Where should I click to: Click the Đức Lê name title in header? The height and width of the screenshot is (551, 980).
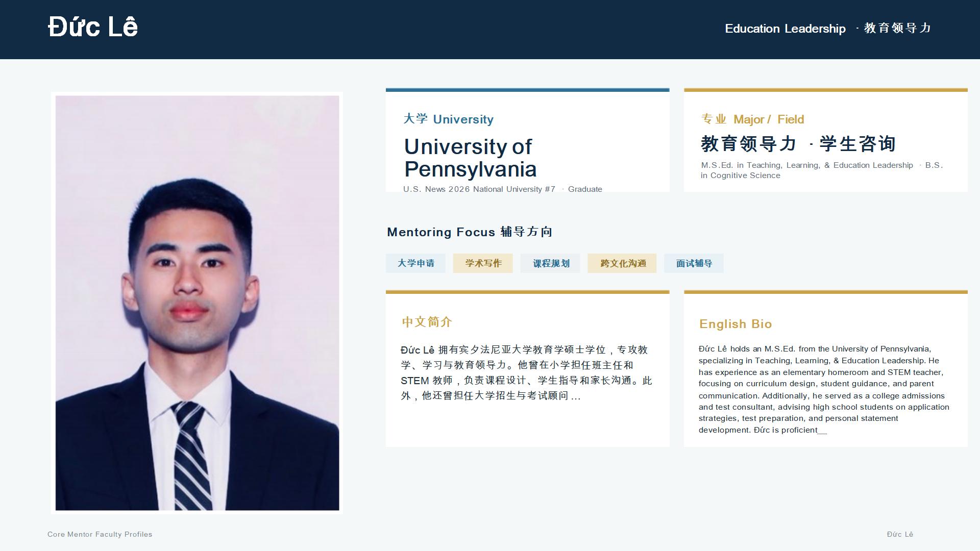click(x=93, y=27)
